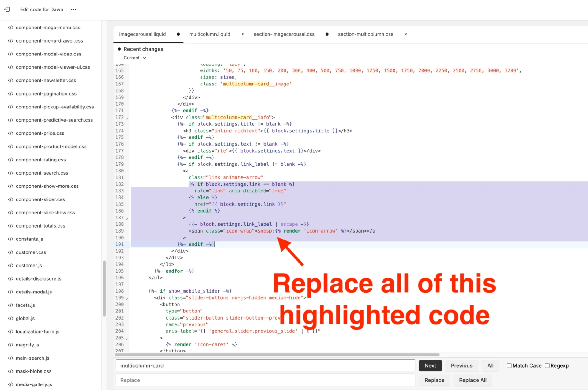Viewport: 588px width, 390px height.
Task: Click code icon next to constants.js
Action: pyautogui.click(x=10, y=239)
